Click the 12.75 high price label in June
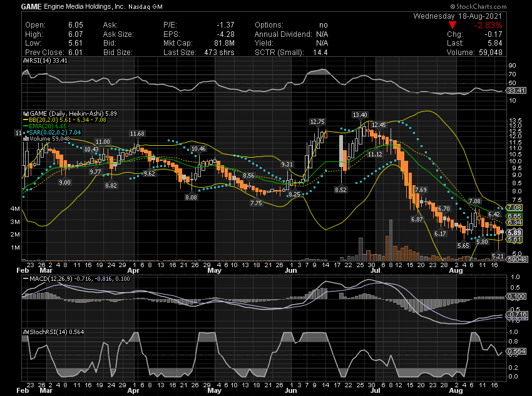 (317, 122)
